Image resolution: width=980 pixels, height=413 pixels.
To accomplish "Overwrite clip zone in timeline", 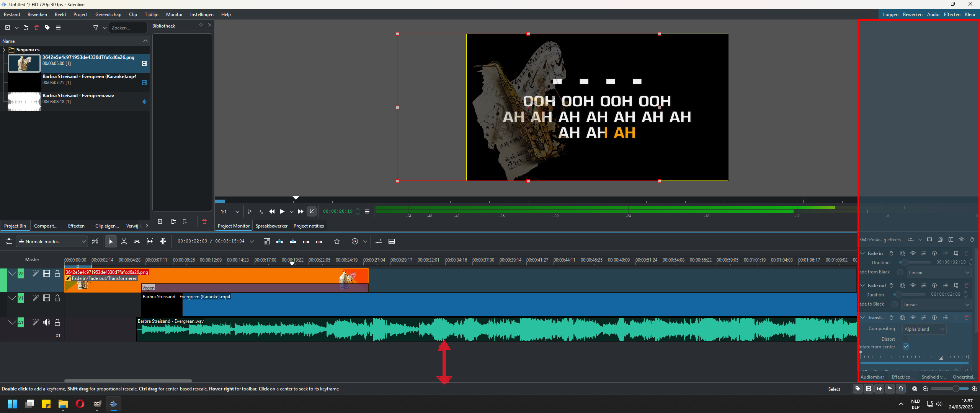I will [x=293, y=241].
